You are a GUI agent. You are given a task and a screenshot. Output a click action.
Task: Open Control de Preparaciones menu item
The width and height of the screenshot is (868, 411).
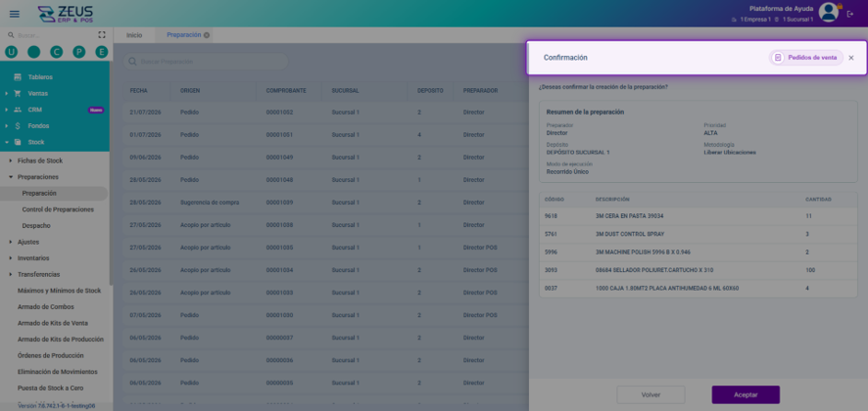[58, 209]
